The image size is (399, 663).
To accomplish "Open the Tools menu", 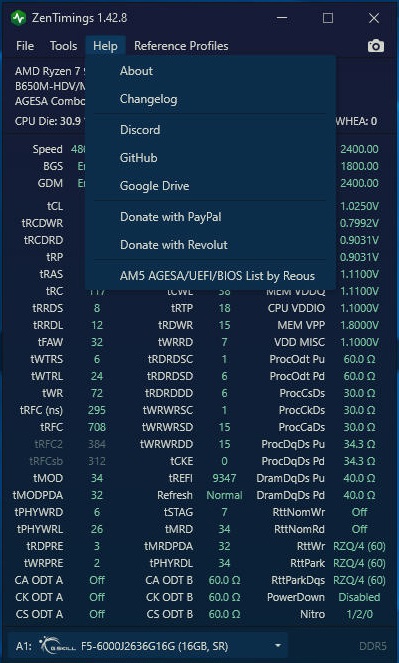I will click(x=63, y=46).
